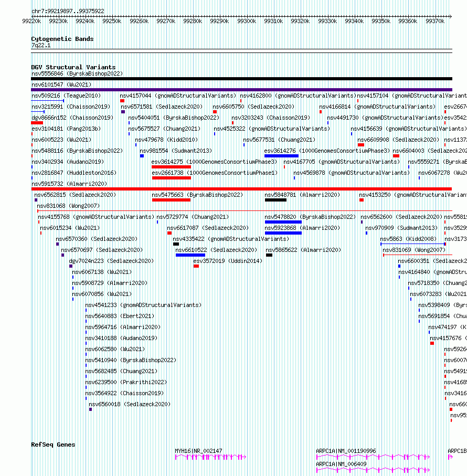
Task: Click nsv5475663 (ByrskaBishop2022) label
Action: [197, 195]
